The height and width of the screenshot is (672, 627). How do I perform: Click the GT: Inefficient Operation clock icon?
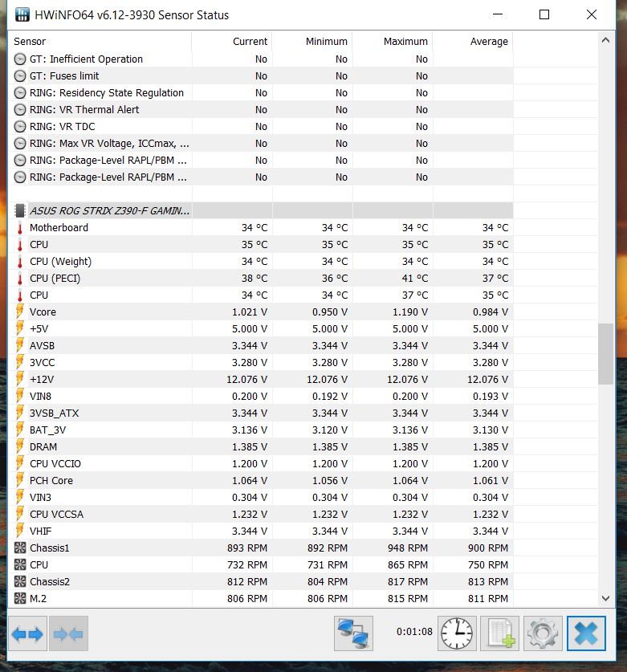20,59
